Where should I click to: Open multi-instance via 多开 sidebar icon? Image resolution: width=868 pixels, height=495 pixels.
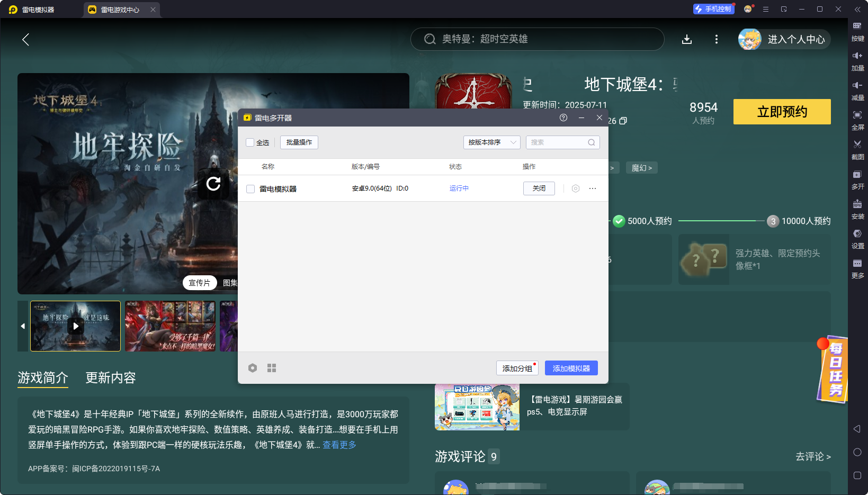point(857,179)
